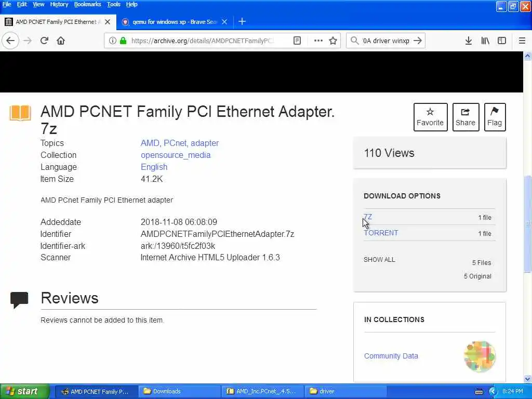Click the forward navigation arrow
This screenshot has height=399, width=532.
pyautogui.click(x=28, y=41)
